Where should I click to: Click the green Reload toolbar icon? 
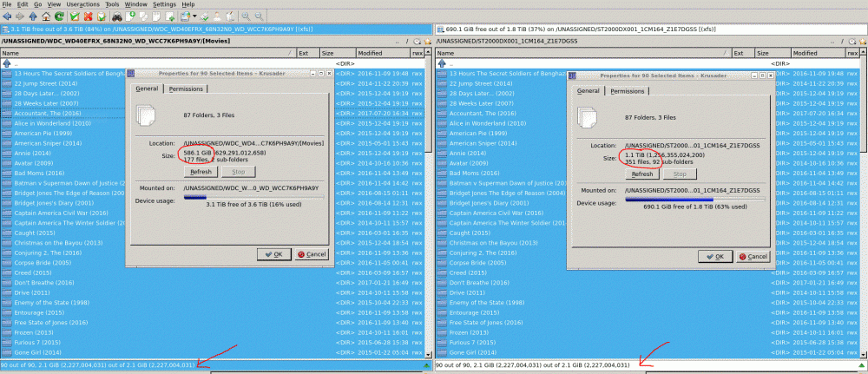click(x=59, y=16)
